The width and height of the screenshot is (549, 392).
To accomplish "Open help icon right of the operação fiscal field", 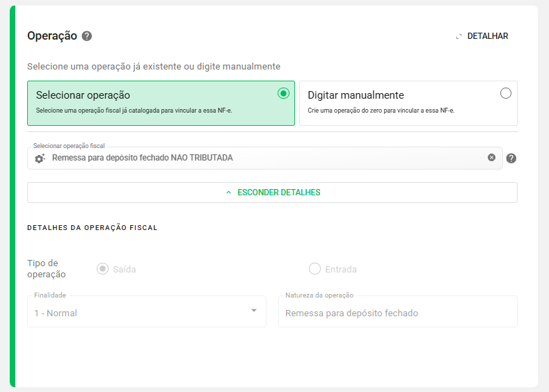I will [x=511, y=158].
